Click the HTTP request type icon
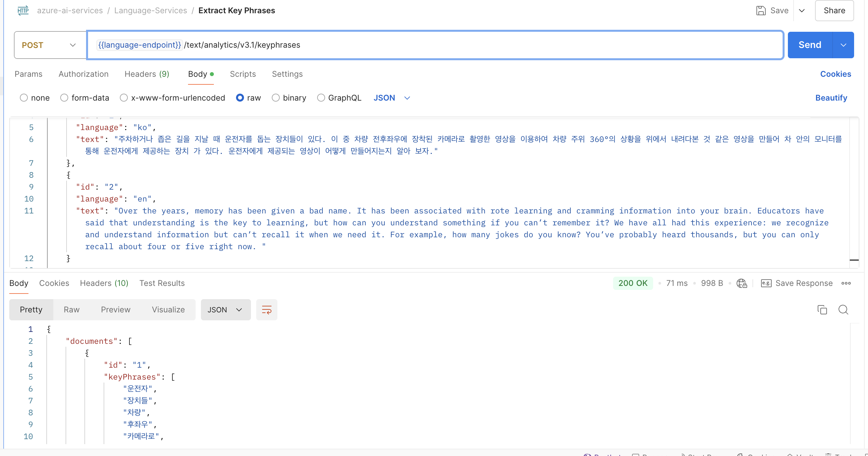The height and width of the screenshot is (456, 868). [23, 11]
